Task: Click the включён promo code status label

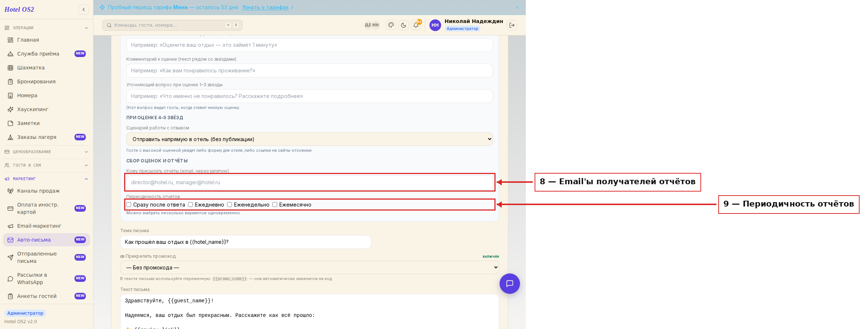Action: pyautogui.click(x=491, y=257)
